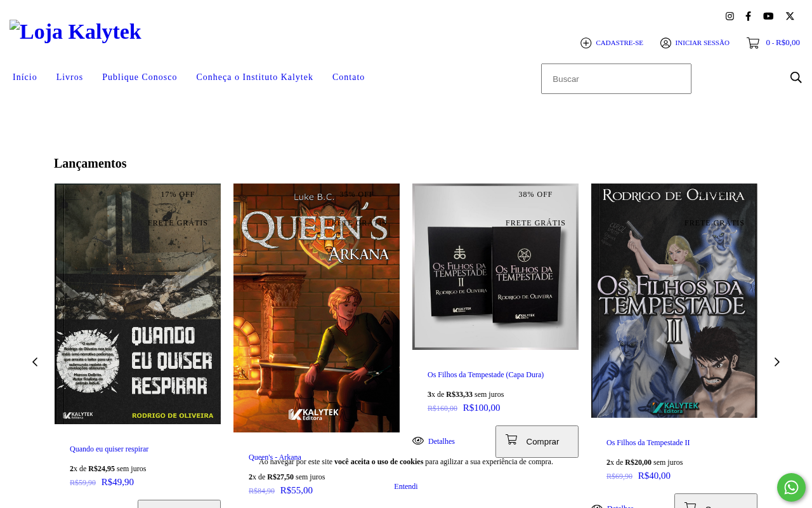Image resolution: width=812 pixels, height=508 pixels.
Task: Click the CADASTRE-SE link
Action: 619,43
